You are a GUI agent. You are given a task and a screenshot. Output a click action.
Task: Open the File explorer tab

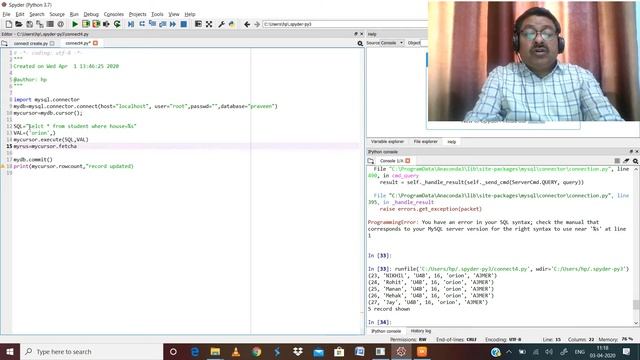coord(425,142)
